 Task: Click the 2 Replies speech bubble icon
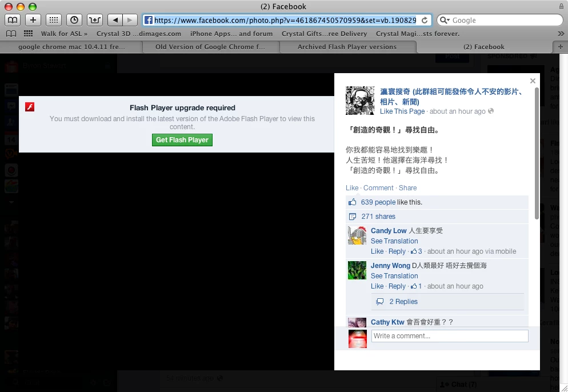coord(379,301)
